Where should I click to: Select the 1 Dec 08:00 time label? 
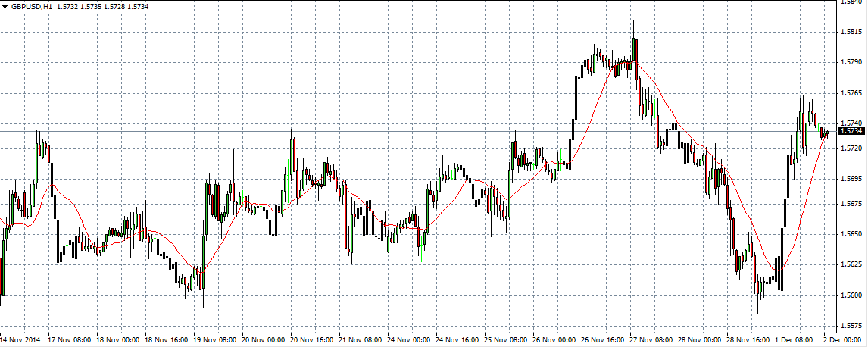click(x=798, y=341)
